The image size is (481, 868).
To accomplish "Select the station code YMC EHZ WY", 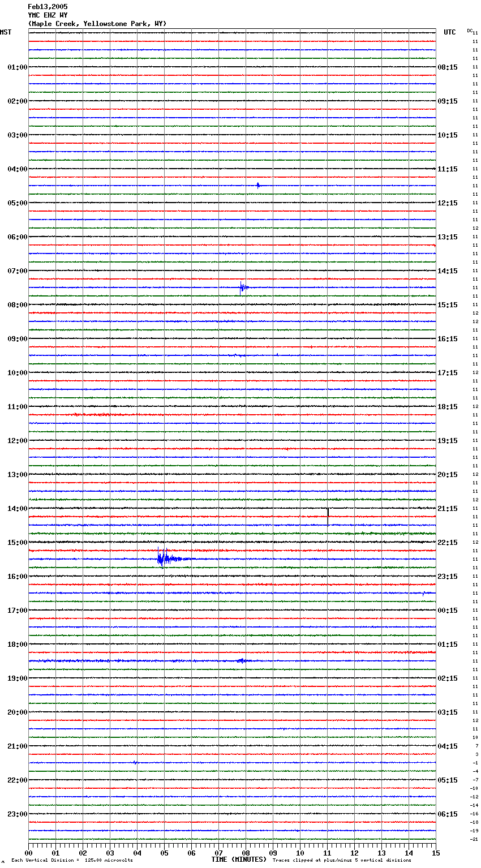I will click(x=48, y=15).
